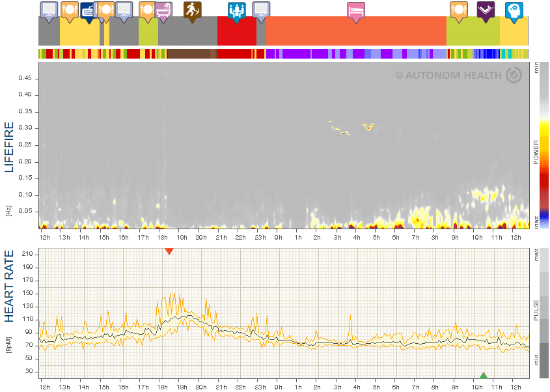This screenshot has width=550, height=392.
Task: Click the [Hz] unit label
Action: [8, 211]
